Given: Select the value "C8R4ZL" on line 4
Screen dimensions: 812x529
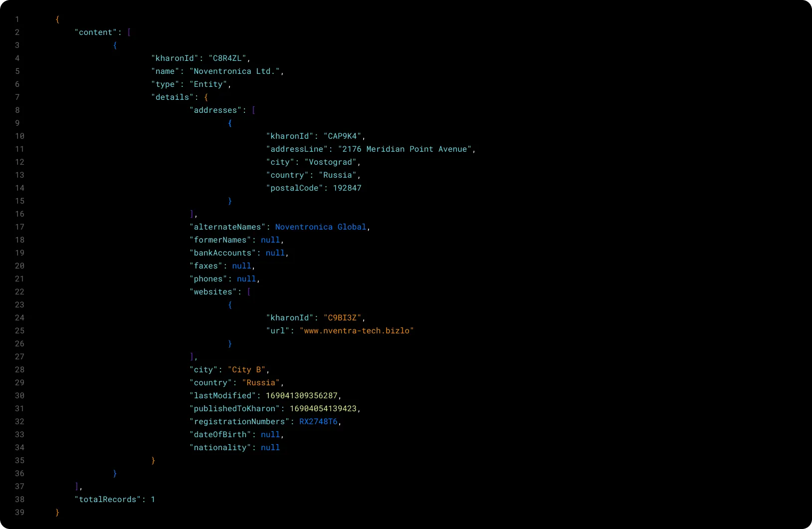Looking at the screenshot, I should point(227,58).
